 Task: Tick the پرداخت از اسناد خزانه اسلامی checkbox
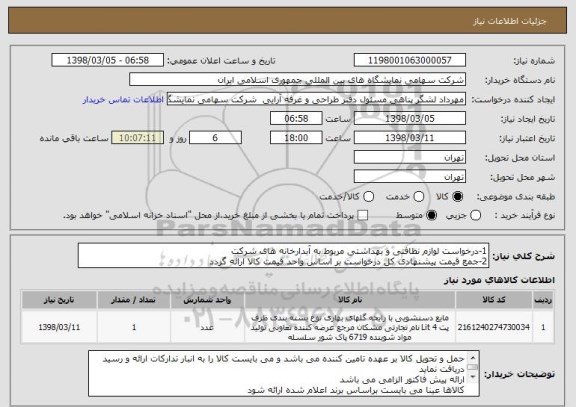(363, 216)
